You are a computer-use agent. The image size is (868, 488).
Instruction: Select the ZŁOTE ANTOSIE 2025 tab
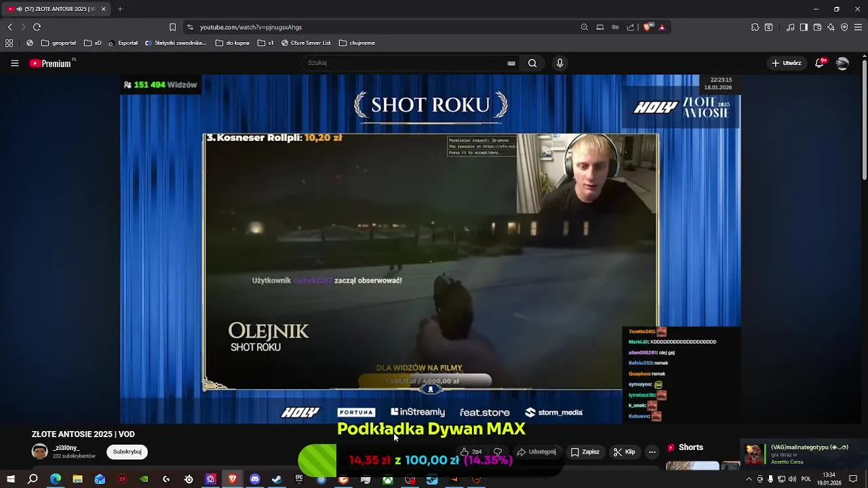57,9
